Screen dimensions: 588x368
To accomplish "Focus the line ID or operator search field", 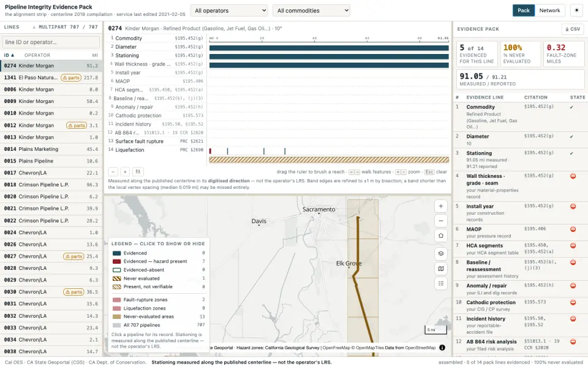I will [x=51, y=42].
